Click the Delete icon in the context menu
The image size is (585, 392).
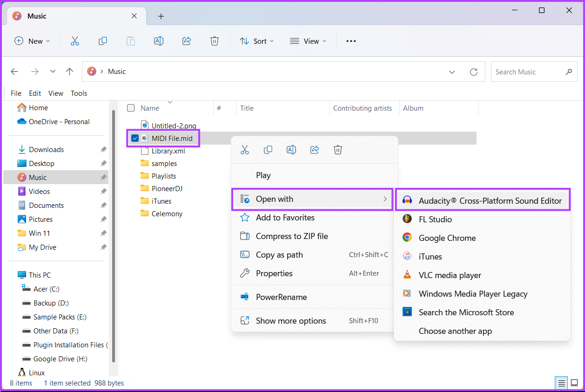pyautogui.click(x=338, y=150)
